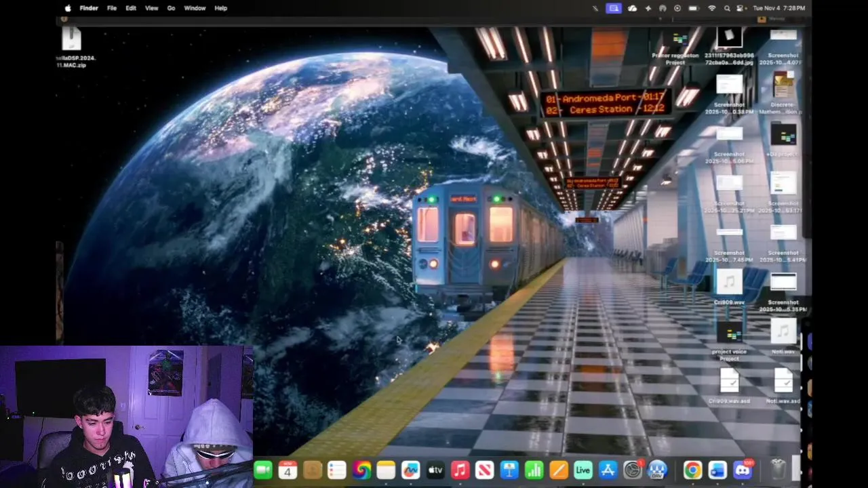Viewport: 868px width, 488px height.
Task: Open the View menu
Action: pos(152,8)
